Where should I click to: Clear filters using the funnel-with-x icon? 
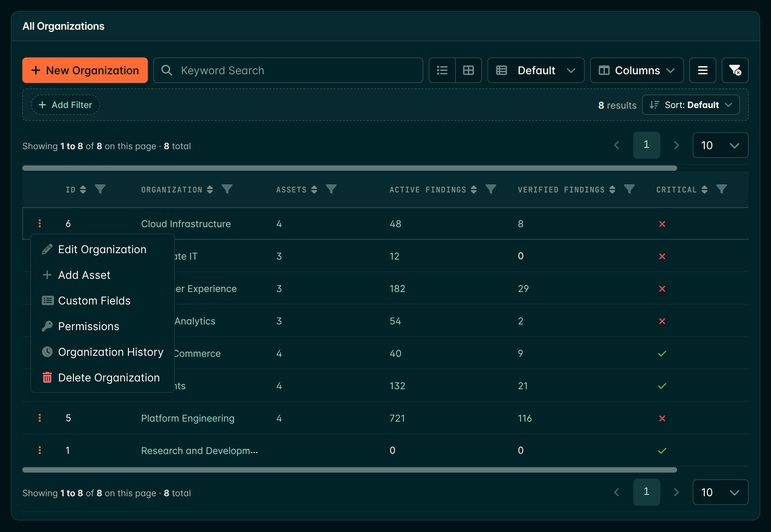[735, 70]
